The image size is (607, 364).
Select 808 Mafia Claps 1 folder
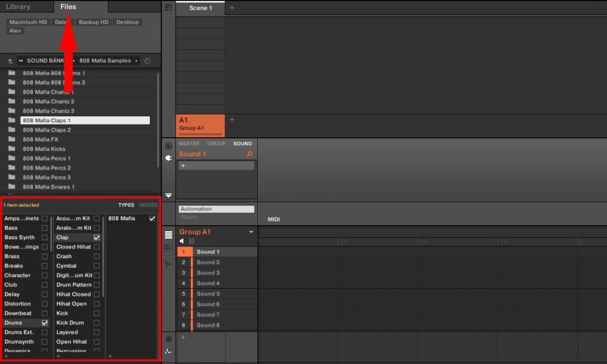tap(85, 120)
